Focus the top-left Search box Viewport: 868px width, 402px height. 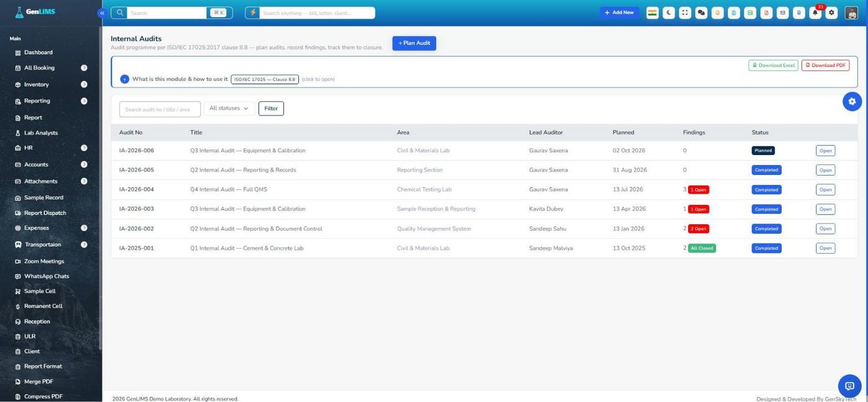coord(167,12)
